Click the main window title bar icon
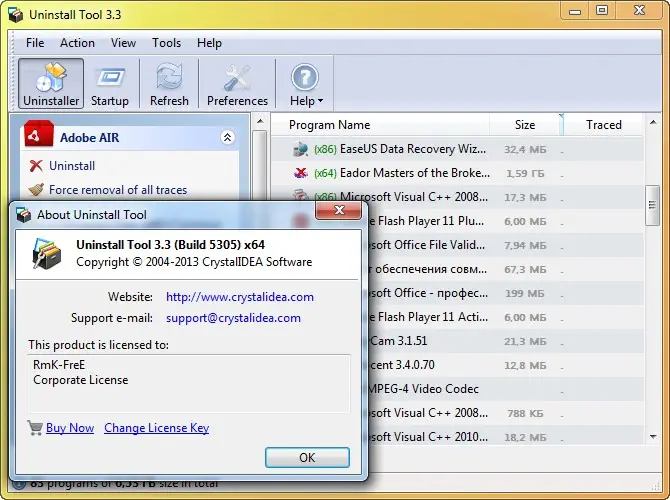670x500 pixels. [x=15, y=15]
